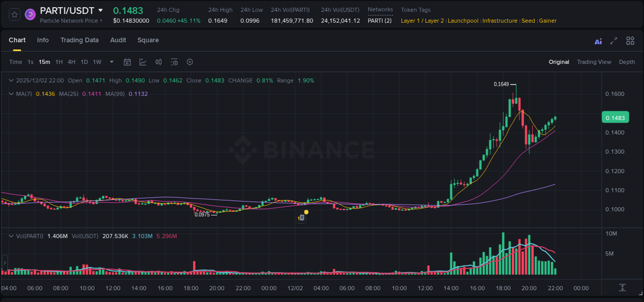Screen dimensions: 644x302
Task: Collapse the OHLC overlay info row
Action: [x=11, y=80]
